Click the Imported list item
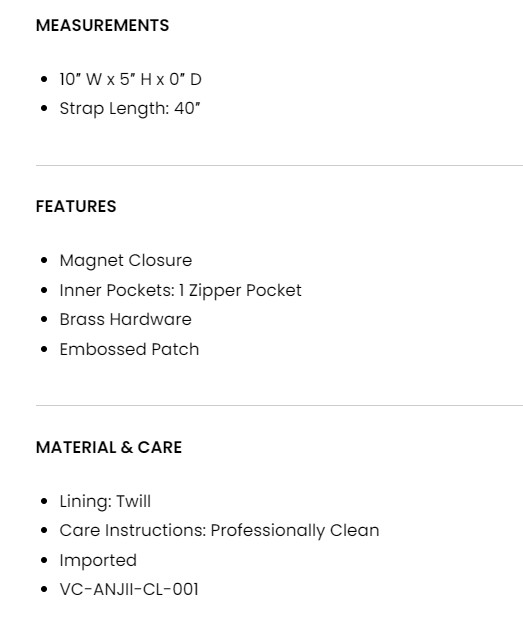The height and width of the screenshot is (627, 523). [98, 560]
